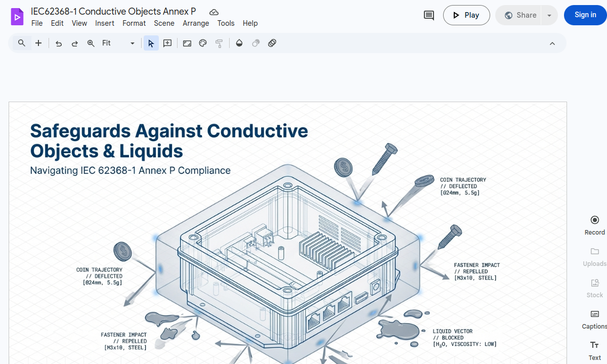
Task: Open all comments with the speech bubble icon
Action: [428, 15]
